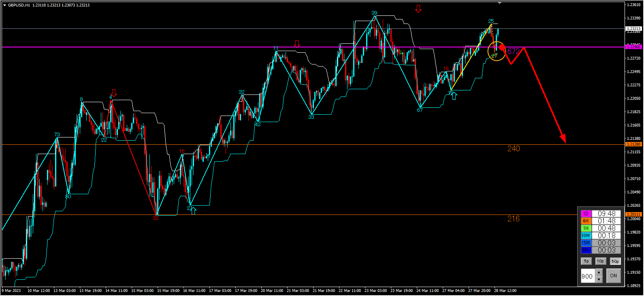Click the orange 1.21280 price tag
Viewport: 644px width, 296px height.
tap(634, 144)
